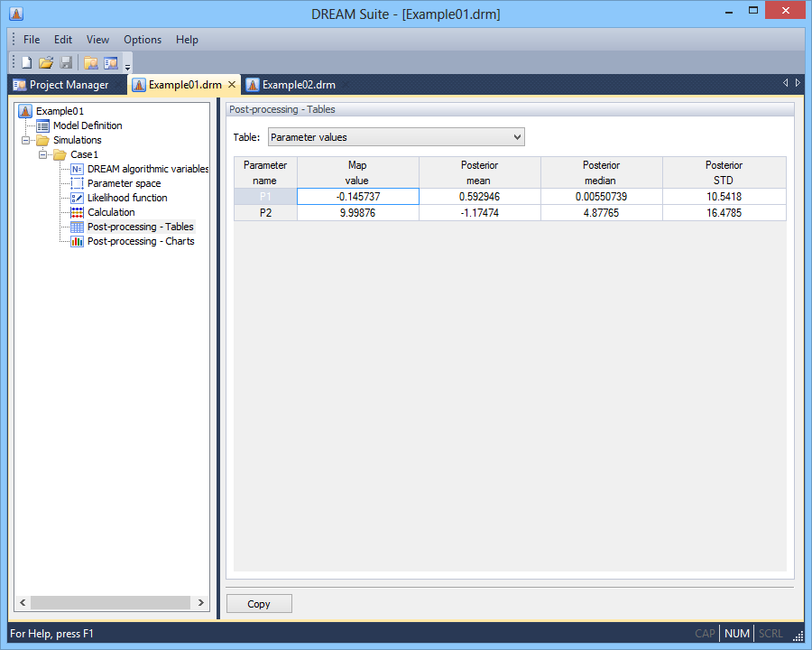Collapse the Case1 tree node
This screenshot has width=812, height=650.
[x=42, y=154]
